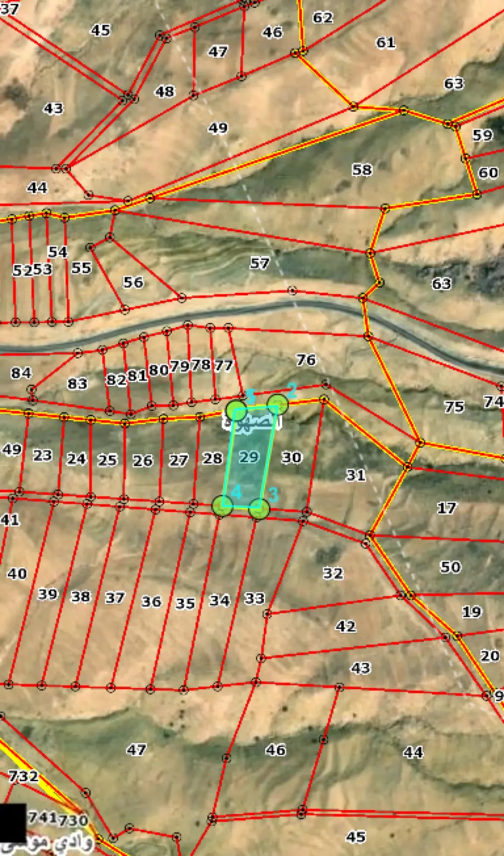Select parcel 76 below the road

[x=306, y=360]
